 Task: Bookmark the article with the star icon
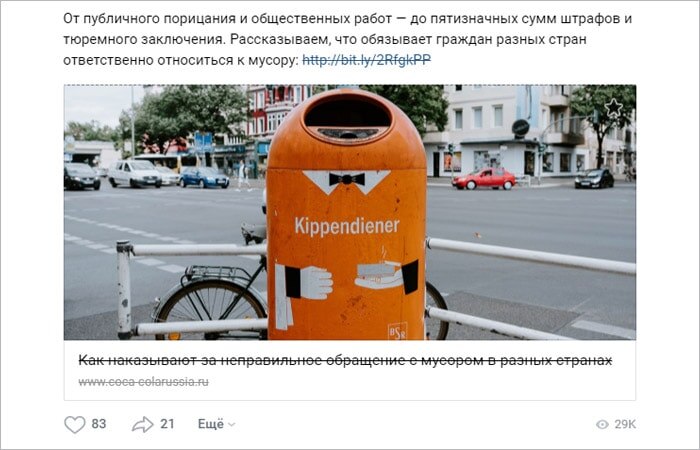click(x=613, y=108)
